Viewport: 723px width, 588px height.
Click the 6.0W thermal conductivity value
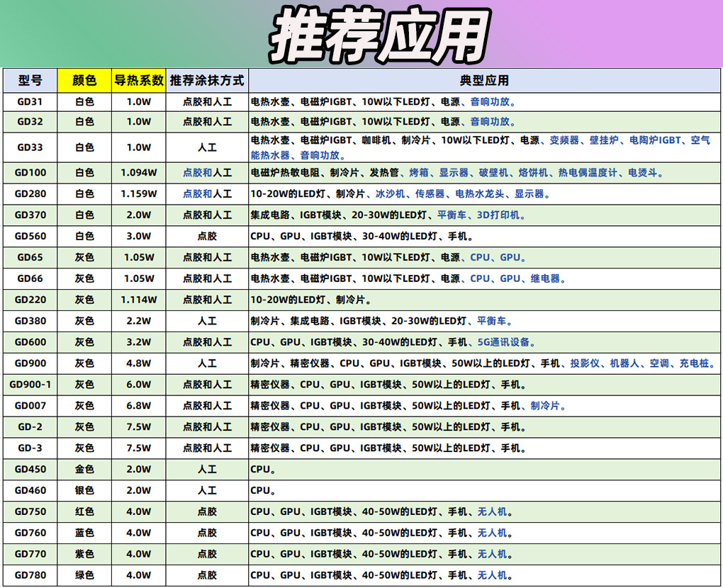coord(139,385)
